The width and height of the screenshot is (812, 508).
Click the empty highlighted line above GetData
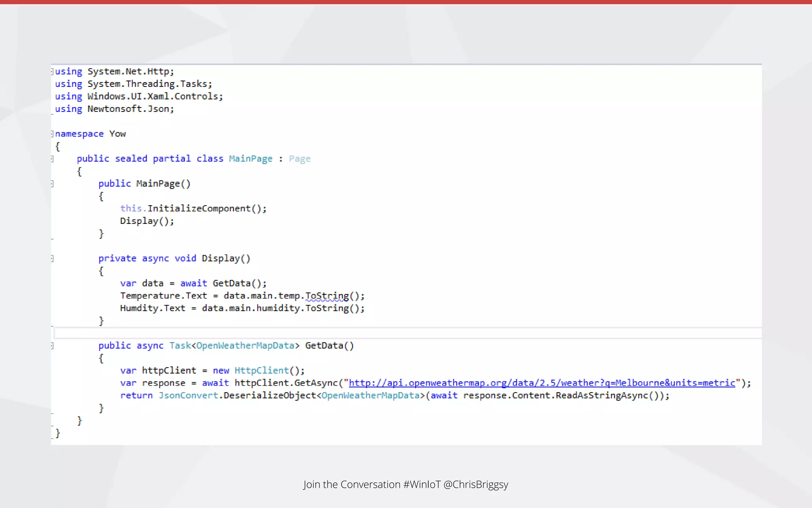(396, 333)
